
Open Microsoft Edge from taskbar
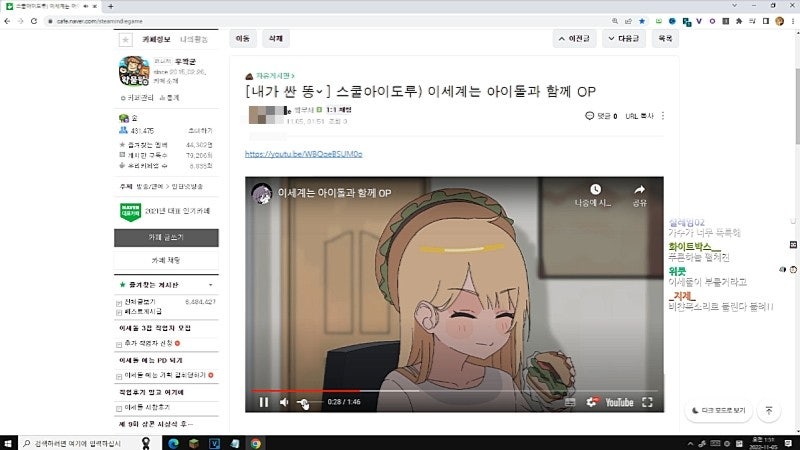(173, 443)
